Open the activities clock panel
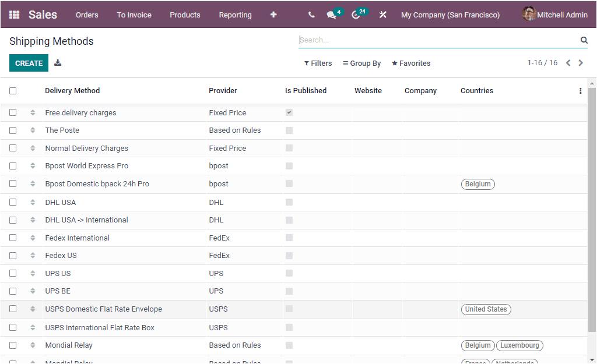Viewport: 597px width, 364px height. pyautogui.click(x=356, y=15)
